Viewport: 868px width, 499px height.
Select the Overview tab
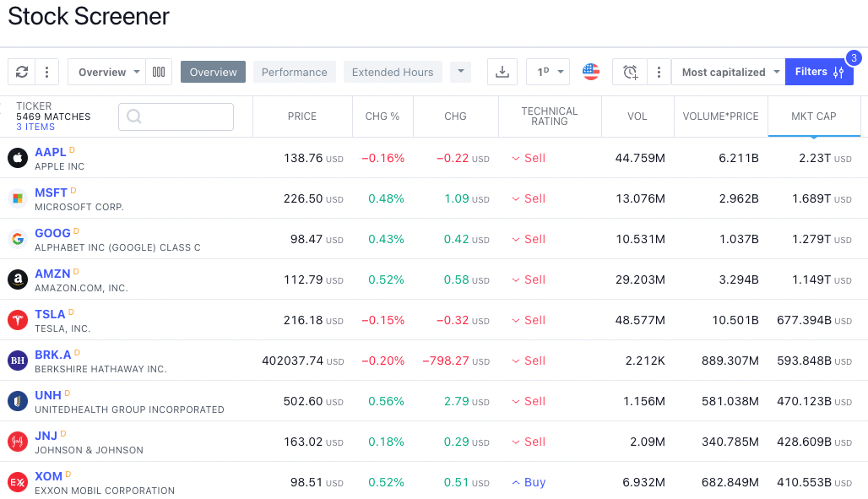213,72
